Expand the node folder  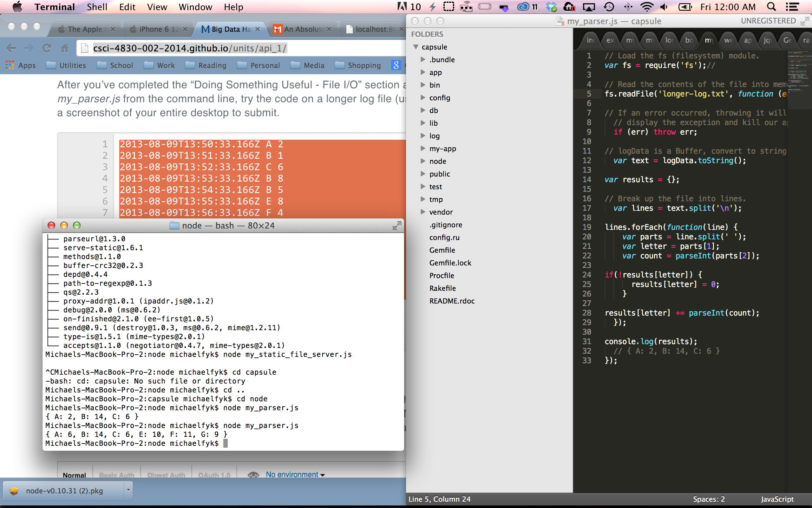click(x=423, y=161)
